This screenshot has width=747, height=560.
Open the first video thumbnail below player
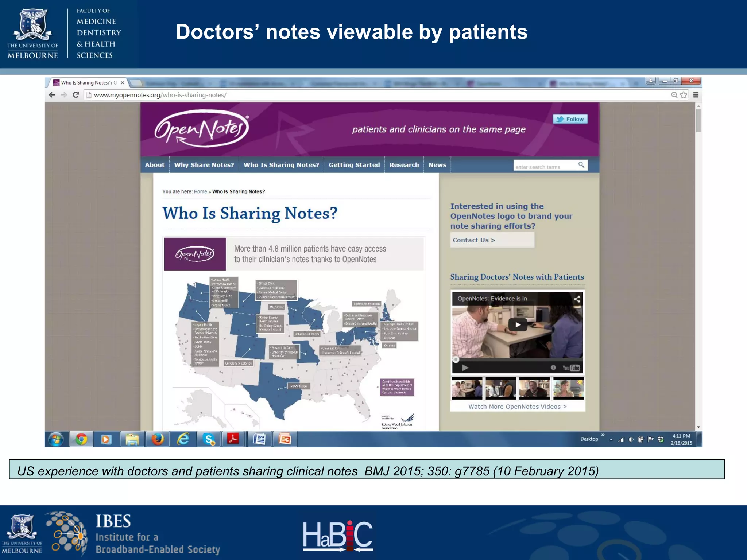(467, 388)
